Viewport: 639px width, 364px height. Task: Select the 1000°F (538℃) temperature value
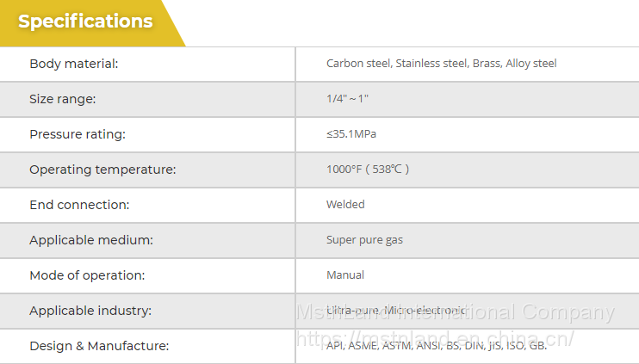tap(368, 170)
